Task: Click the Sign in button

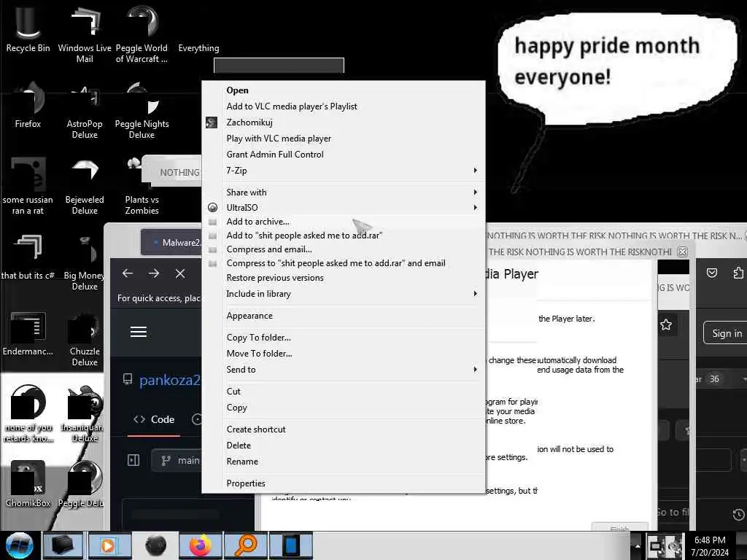Action: (726, 333)
